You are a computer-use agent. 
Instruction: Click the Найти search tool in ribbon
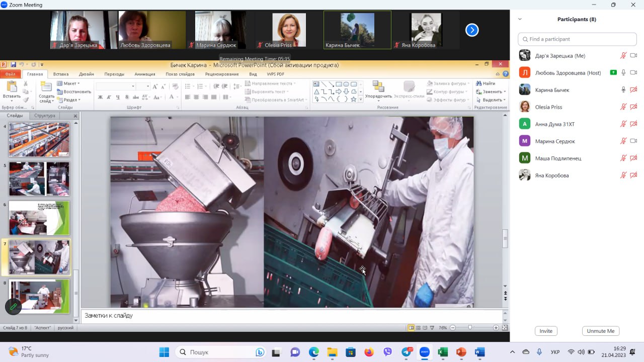click(486, 83)
